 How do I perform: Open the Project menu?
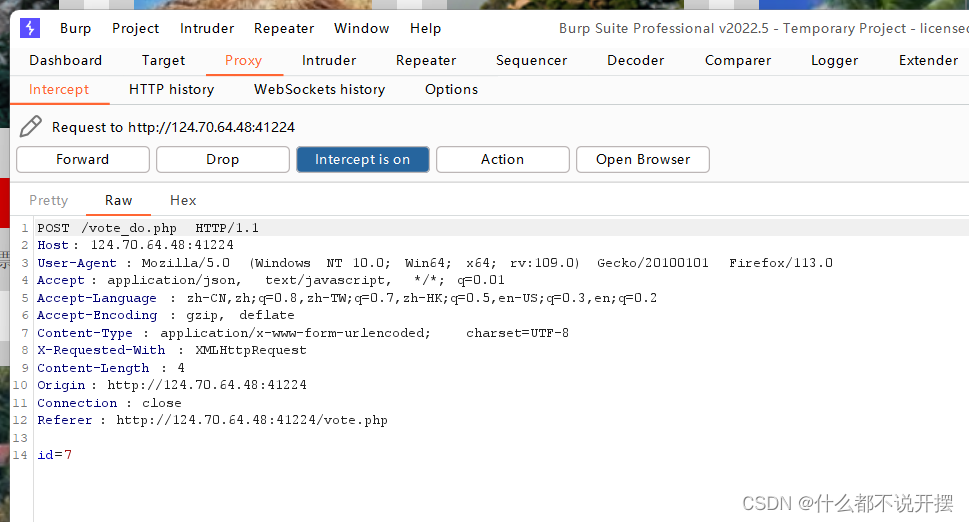[x=135, y=28]
